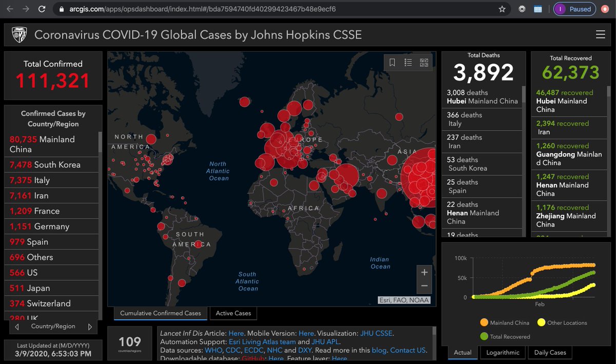Switch to Cumulative Confirmed Cases tab
Image resolution: width=616 pixels, height=364 pixels.
(160, 313)
